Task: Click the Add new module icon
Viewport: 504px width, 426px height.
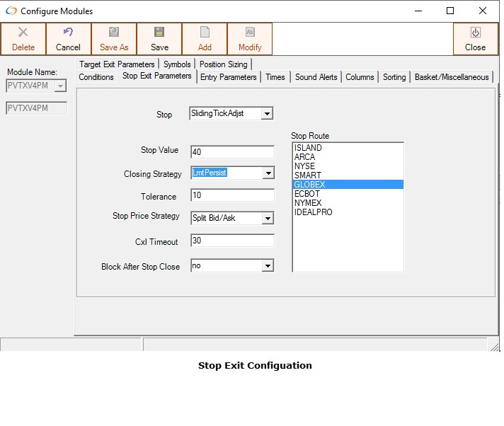Action: coord(205,33)
